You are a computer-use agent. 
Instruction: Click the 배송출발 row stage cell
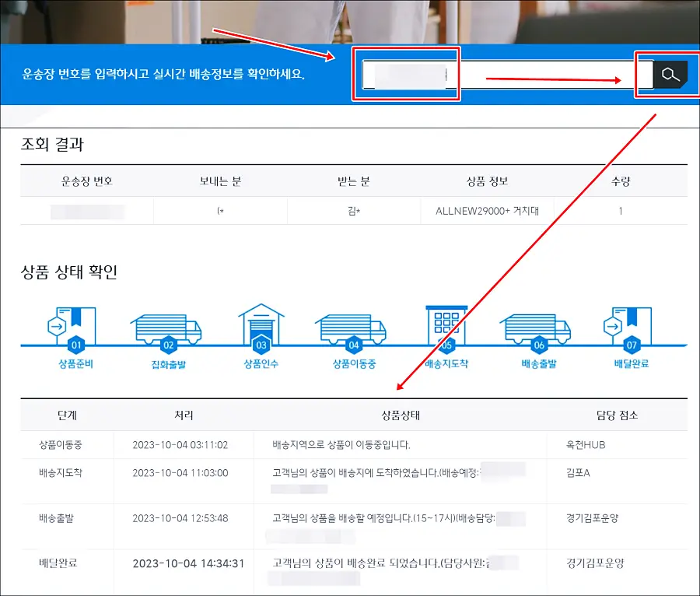tap(56, 518)
